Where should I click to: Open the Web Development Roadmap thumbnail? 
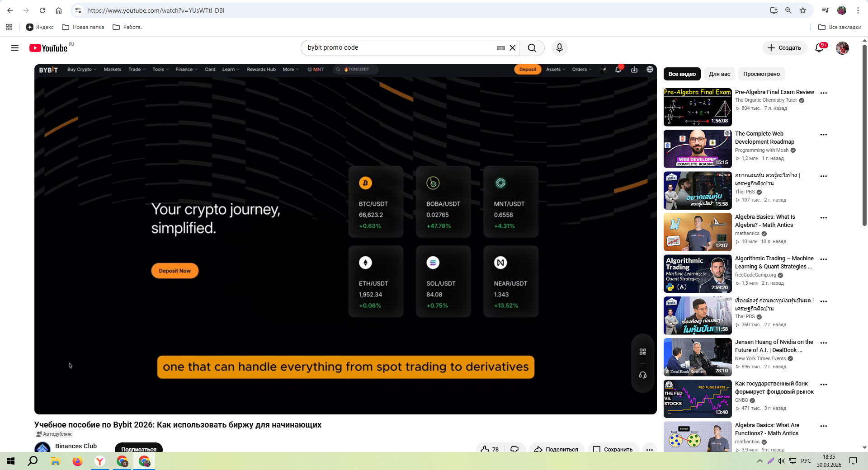(x=698, y=149)
